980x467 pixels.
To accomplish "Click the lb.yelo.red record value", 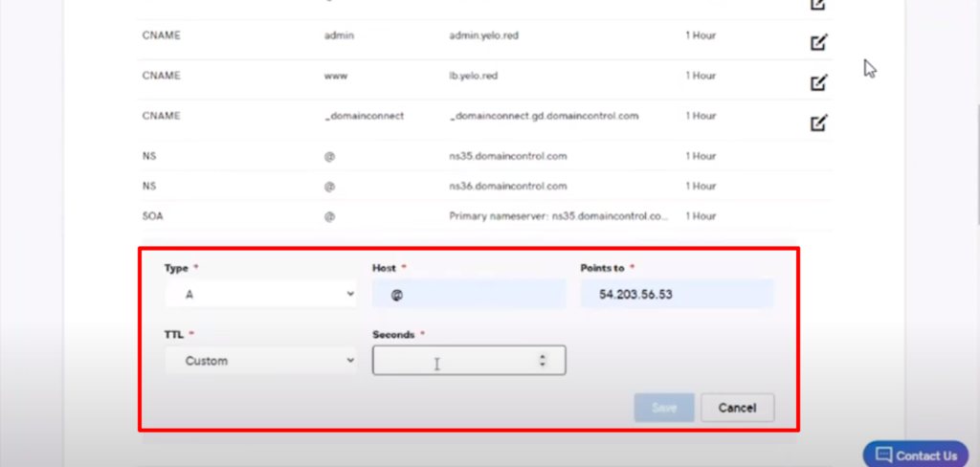I will pos(473,76).
